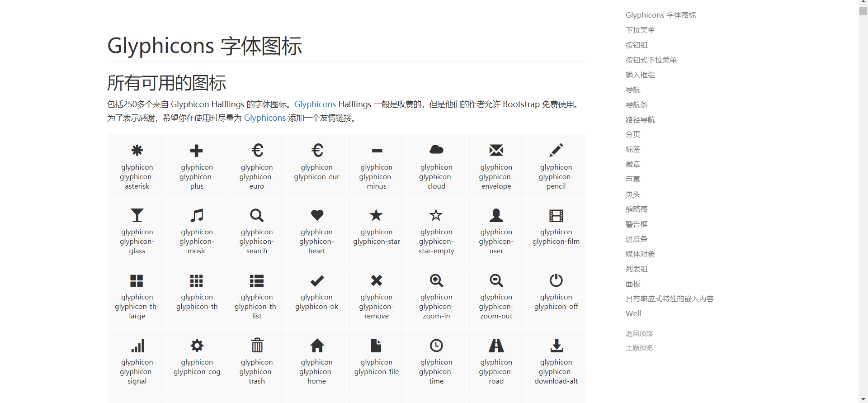Screen dimensions: 868x403
Task: Click the plus glyphicon
Action: point(197,150)
